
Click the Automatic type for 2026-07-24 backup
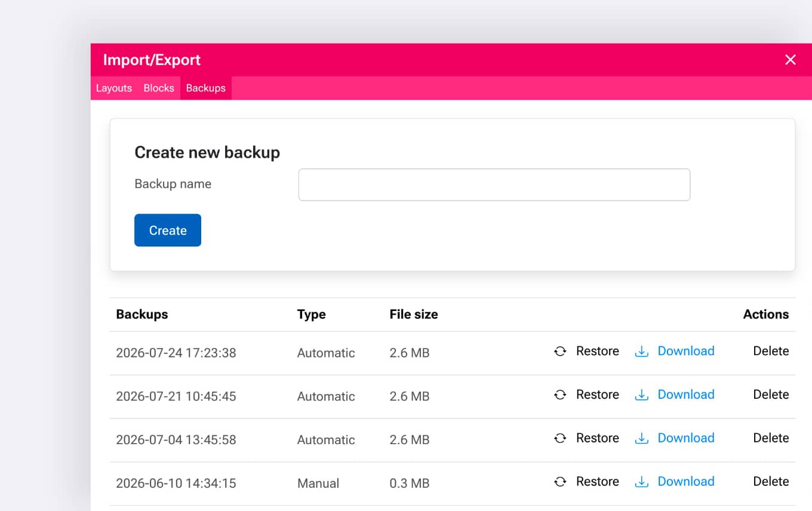(x=326, y=353)
